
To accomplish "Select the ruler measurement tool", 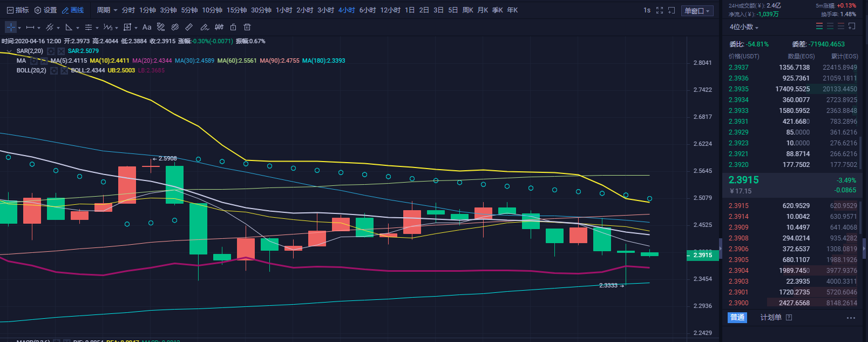I will click(189, 27).
